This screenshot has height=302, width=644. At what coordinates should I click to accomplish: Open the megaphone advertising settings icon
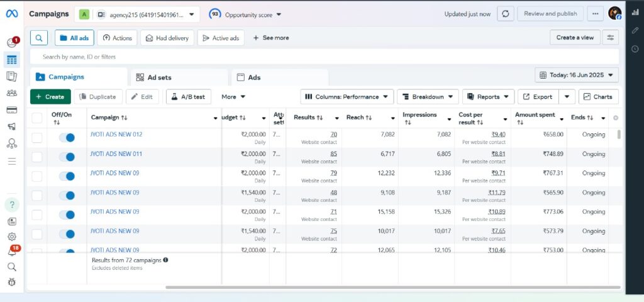[x=12, y=126]
